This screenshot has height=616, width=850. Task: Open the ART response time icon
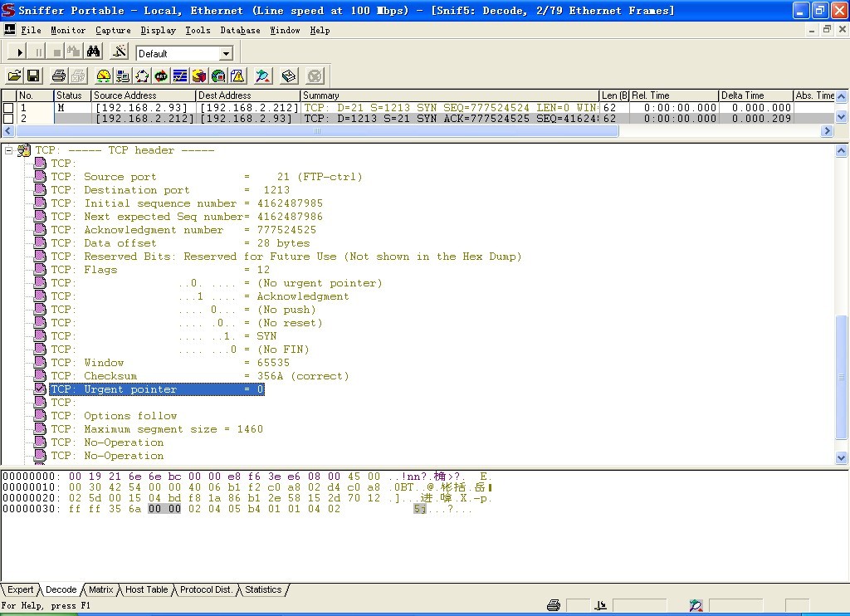coord(161,76)
